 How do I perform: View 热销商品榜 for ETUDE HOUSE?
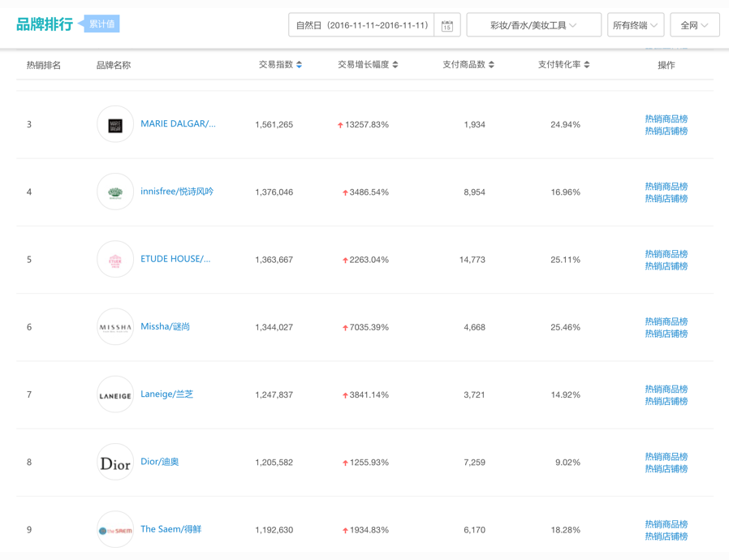coord(666,254)
